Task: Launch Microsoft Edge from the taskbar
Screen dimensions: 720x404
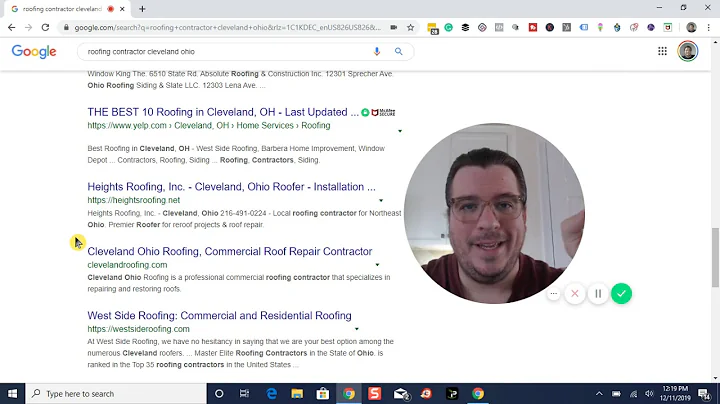Action: [x=271, y=394]
